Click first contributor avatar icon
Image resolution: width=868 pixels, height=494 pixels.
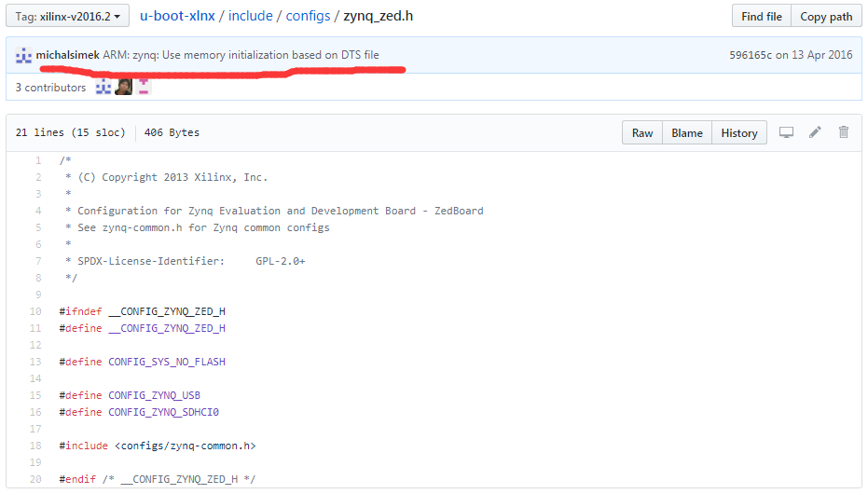tap(103, 87)
